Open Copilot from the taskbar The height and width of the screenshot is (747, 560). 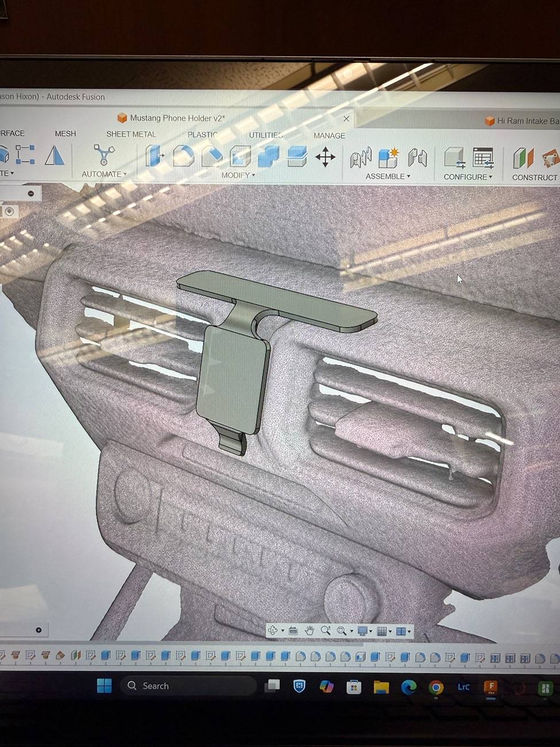[326, 686]
